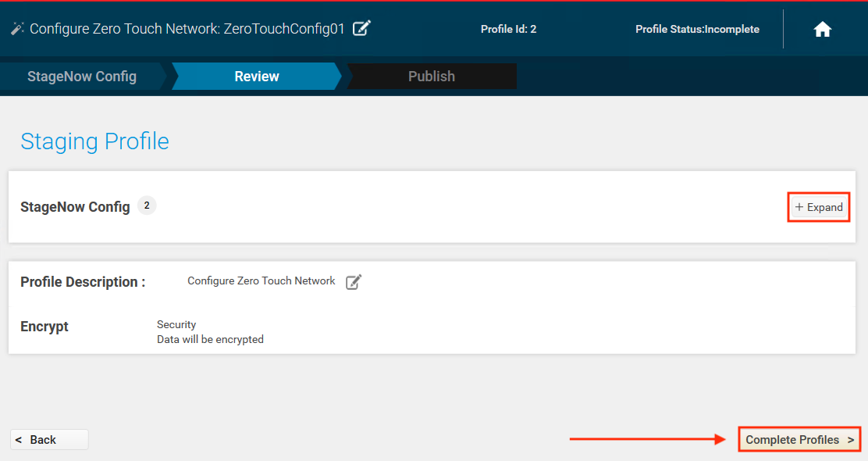Click the 'Data will be encrypted' text
The image size is (868, 461).
[x=210, y=340]
